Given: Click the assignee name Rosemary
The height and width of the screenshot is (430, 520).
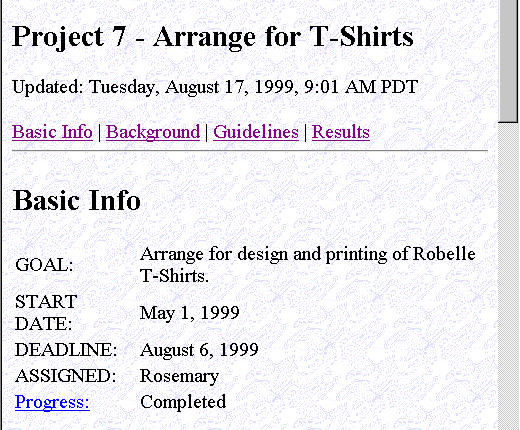Looking at the screenshot, I should tap(179, 377).
